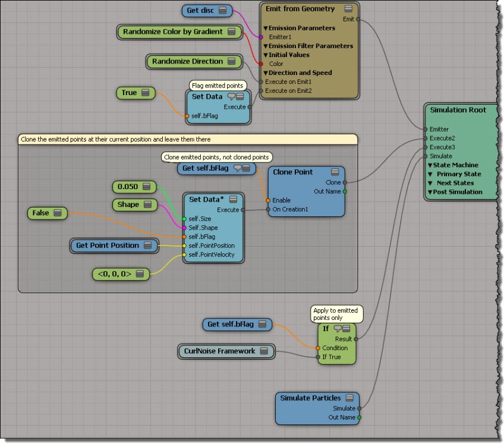Toggle the comment bubble on the Set Data node
Screen dimensions: 504x443
[231, 96]
